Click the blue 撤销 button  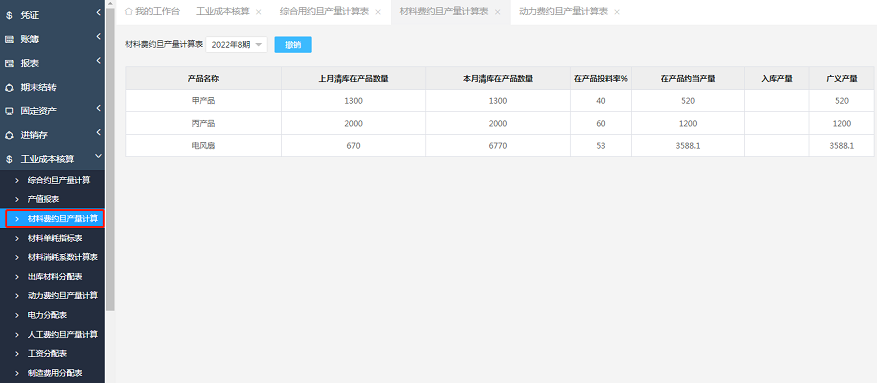click(x=293, y=45)
